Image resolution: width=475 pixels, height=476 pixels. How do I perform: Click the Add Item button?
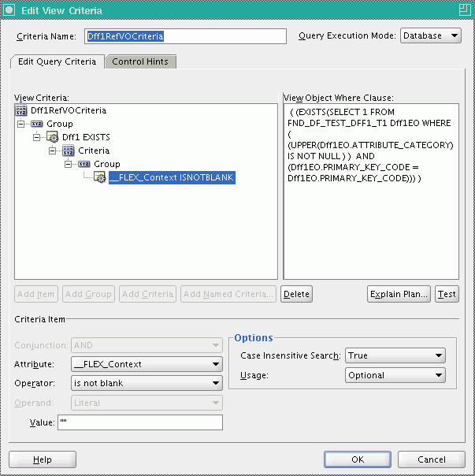(36, 294)
